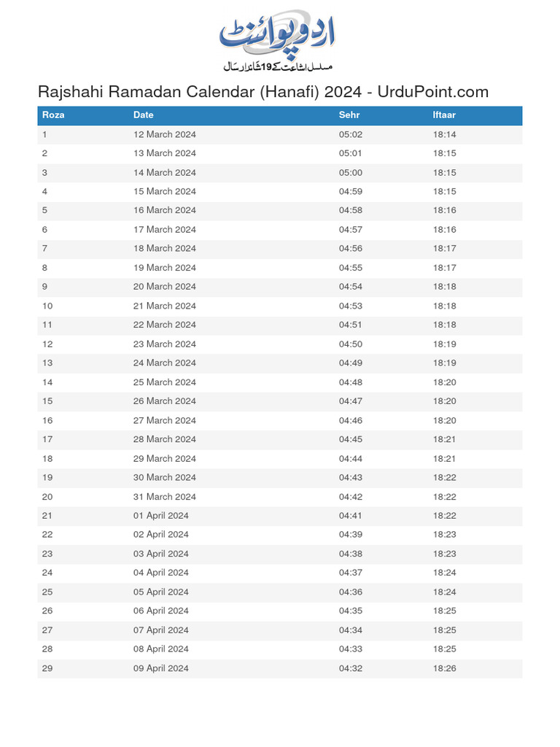Click the Sehr column header
The image size is (560, 747).
point(349,115)
